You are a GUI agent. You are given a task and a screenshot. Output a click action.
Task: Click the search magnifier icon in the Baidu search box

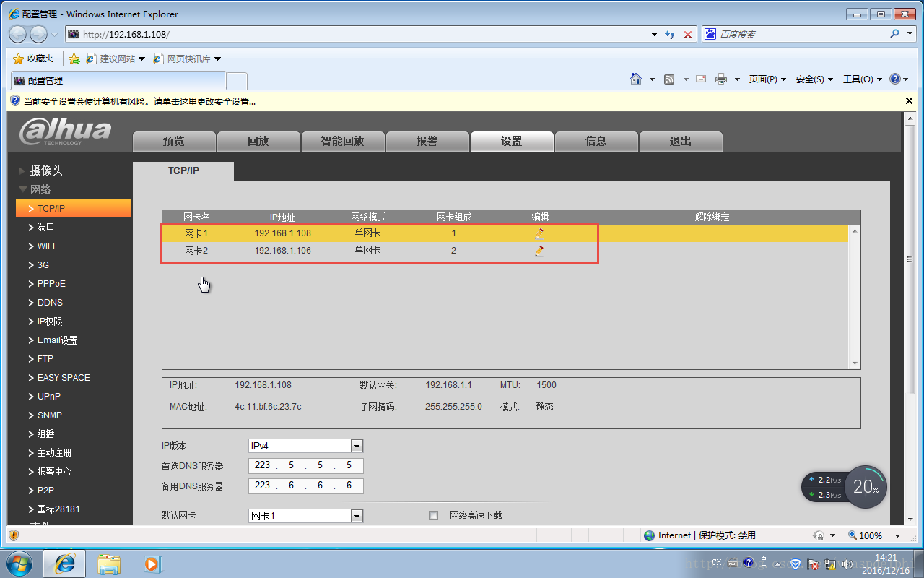pyautogui.click(x=895, y=34)
